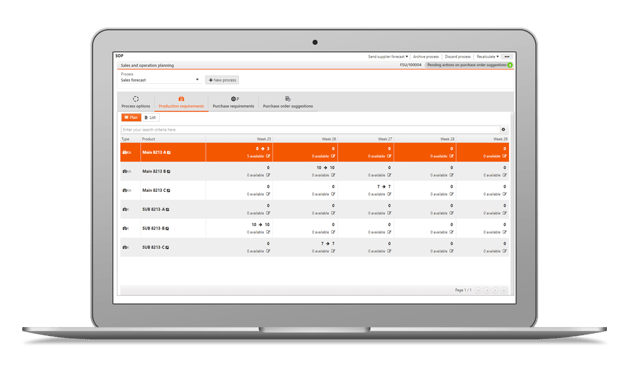This screenshot has width=629, height=379.
Task: Open product link icon next to SUB 8213-C
Action: click(x=167, y=247)
